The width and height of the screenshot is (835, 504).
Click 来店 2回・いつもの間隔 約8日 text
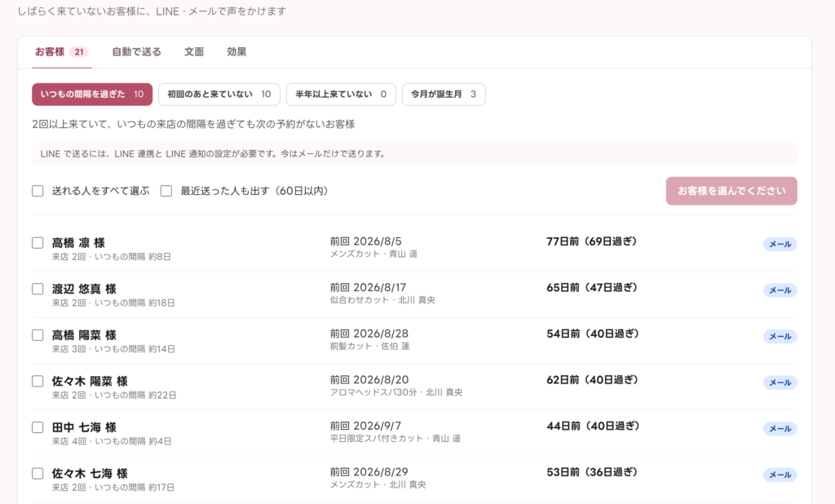point(111,257)
